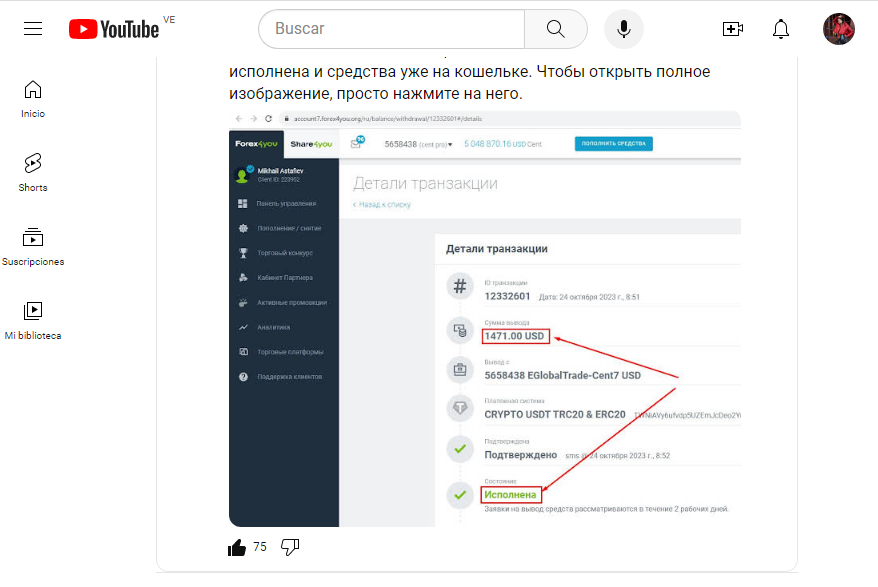Open the create video button
The height and width of the screenshot is (587, 878).
point(732,29)
